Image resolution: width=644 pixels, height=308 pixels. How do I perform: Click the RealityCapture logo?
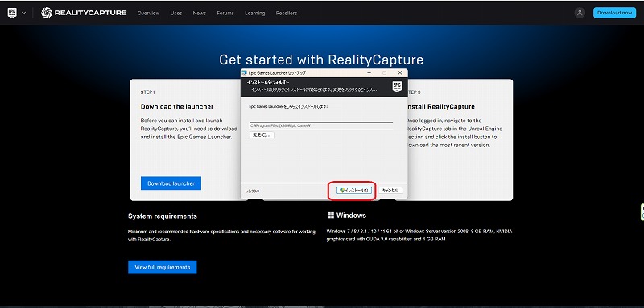coord(84,13)
